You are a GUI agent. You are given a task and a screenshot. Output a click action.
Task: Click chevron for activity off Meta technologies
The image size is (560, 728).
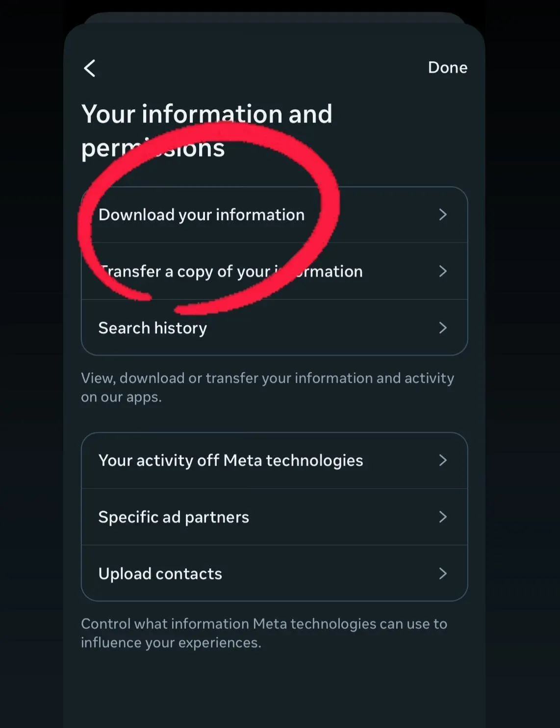[443, 460]
